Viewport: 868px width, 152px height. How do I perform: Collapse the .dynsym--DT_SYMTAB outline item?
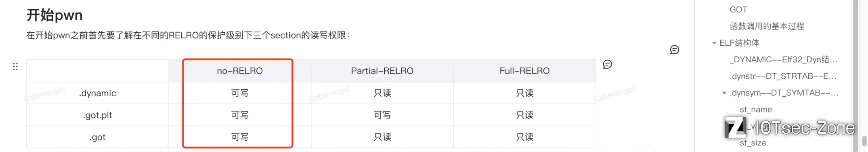[724, 93]
